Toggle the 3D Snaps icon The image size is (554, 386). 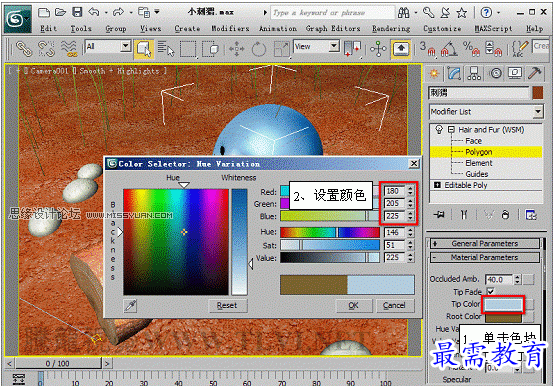pos(428,49)
